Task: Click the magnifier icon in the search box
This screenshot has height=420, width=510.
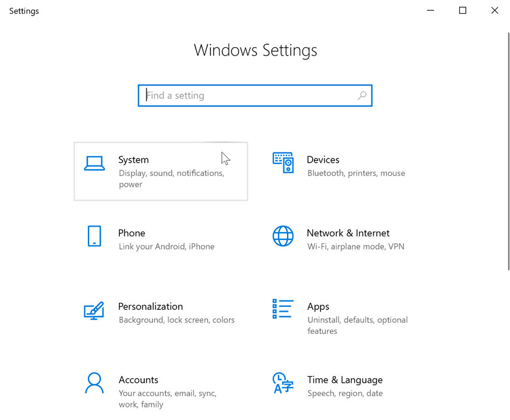Action: click(362, 95)
